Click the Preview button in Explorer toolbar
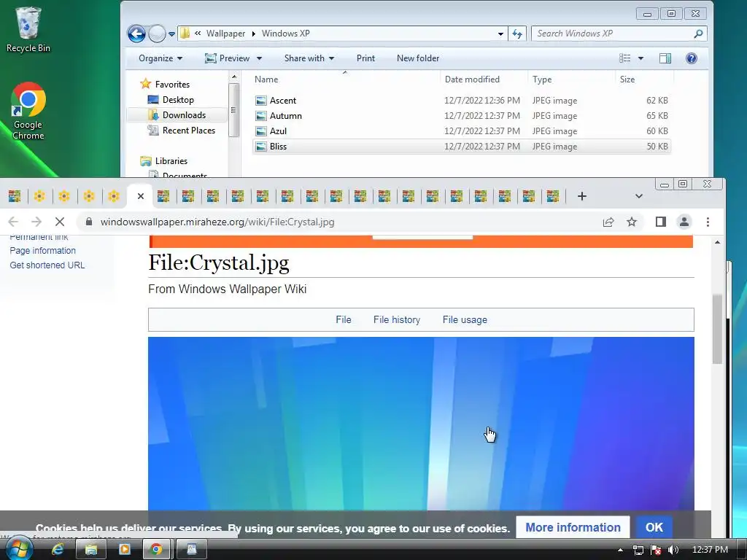The width and height of the screenshot is (747, 560). pyautogui.click(x=228, y=58)
